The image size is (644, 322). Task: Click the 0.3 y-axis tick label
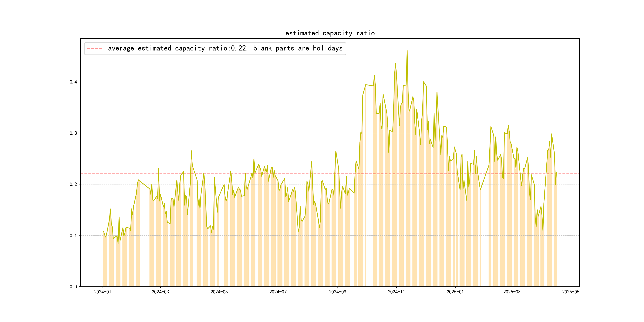click(73, 133)
